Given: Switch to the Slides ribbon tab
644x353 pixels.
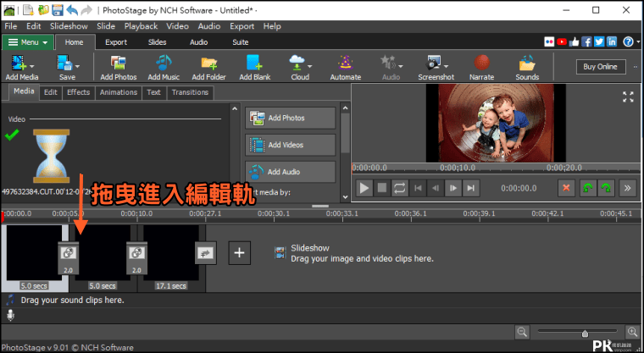Looking at the screenshot, I should pos(157,42).
